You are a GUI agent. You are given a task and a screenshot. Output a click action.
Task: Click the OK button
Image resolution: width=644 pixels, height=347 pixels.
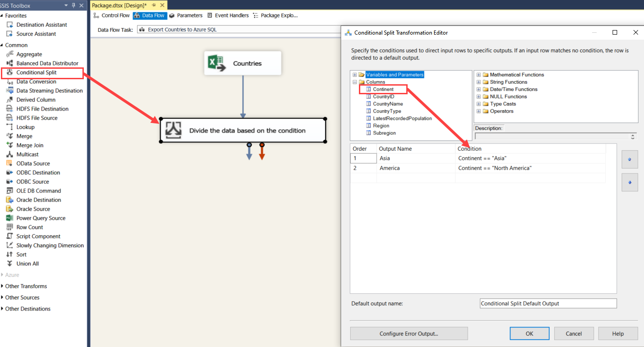529,334
